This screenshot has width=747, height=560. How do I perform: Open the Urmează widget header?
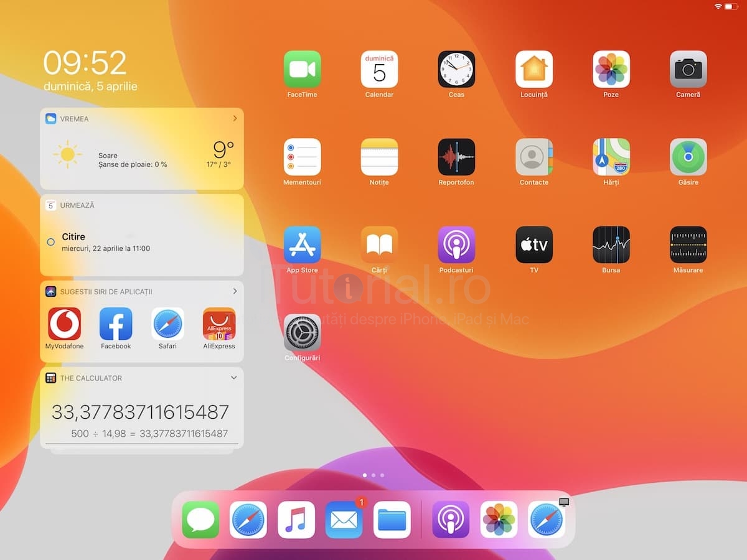coord(77,205)
